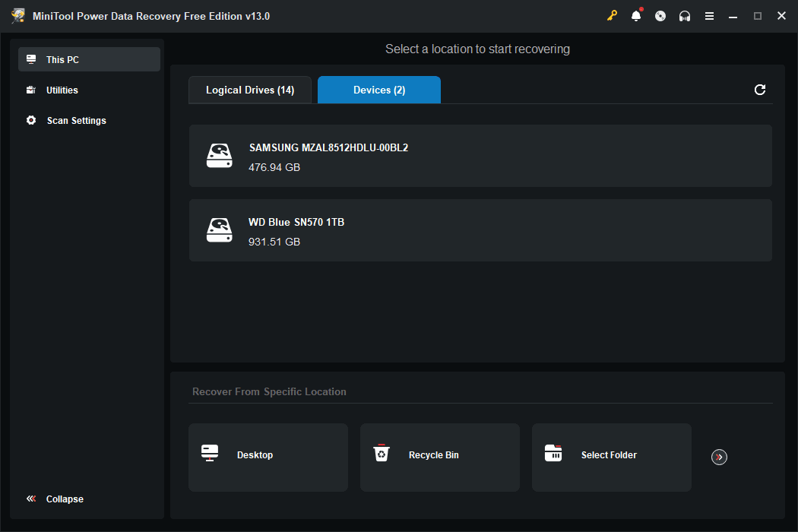The height and width of the screenshot is (532, 798).
Task: Maximize the MiniTool window
Action: coord(757,16)
